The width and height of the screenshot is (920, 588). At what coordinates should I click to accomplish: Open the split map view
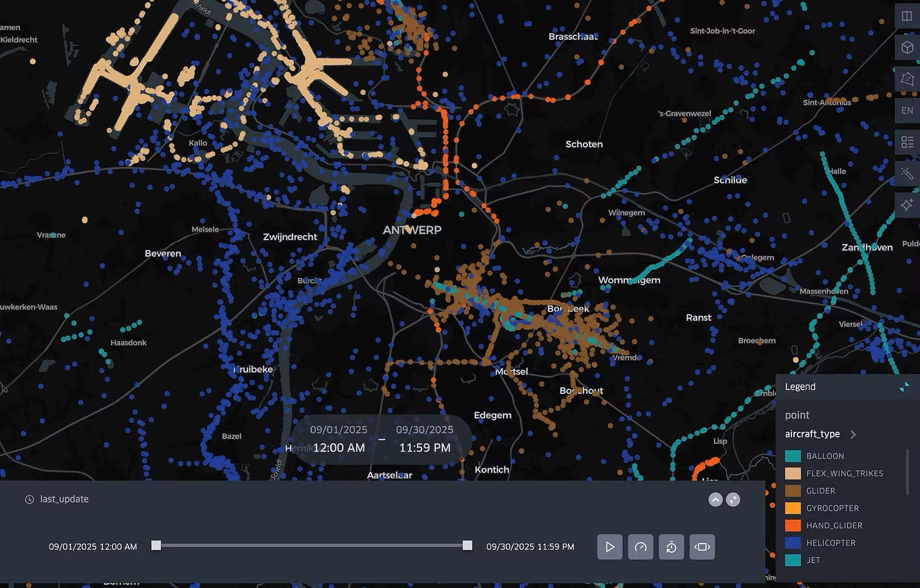tap(906, 16)
